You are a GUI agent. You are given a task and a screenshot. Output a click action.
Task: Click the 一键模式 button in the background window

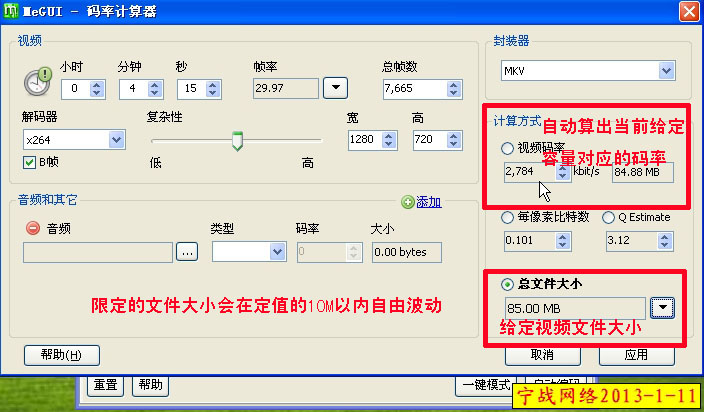tap(486, 386)
